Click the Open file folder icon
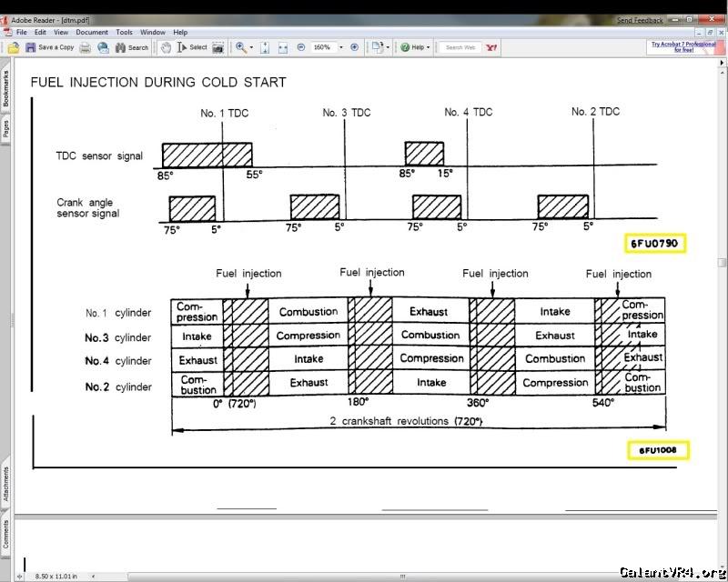Image resolution: width=728 pixels, height=582 pixels. click(14, 47)
